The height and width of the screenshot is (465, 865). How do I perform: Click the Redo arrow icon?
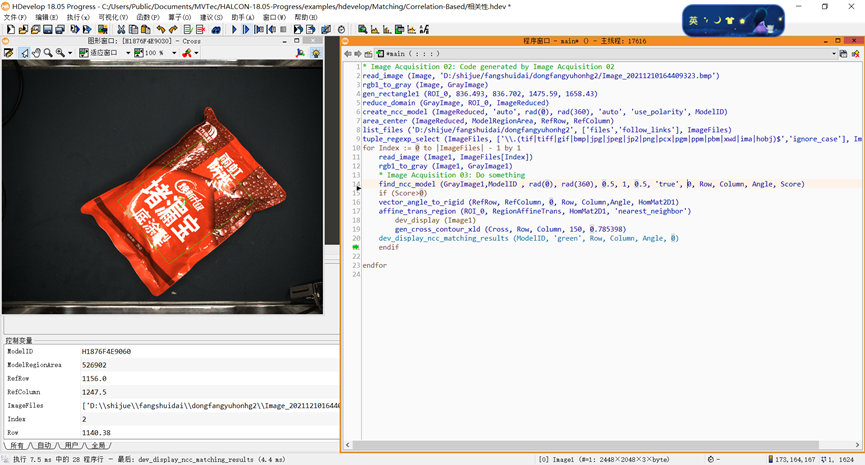click(173, 29)
